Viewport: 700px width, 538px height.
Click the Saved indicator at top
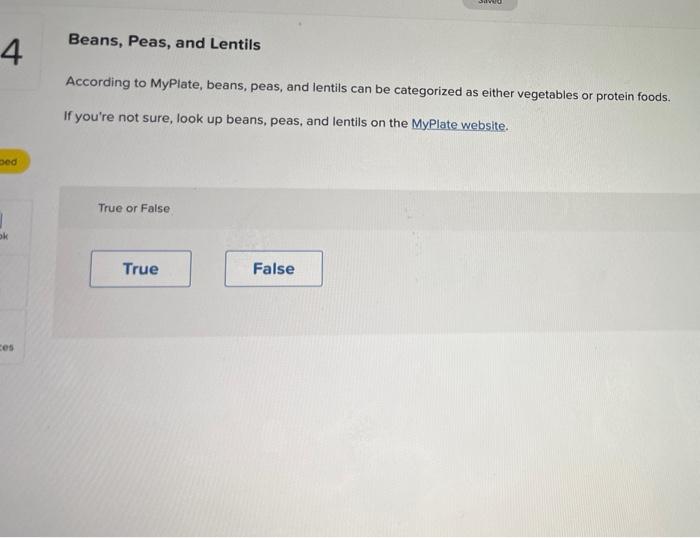[490, 4]
